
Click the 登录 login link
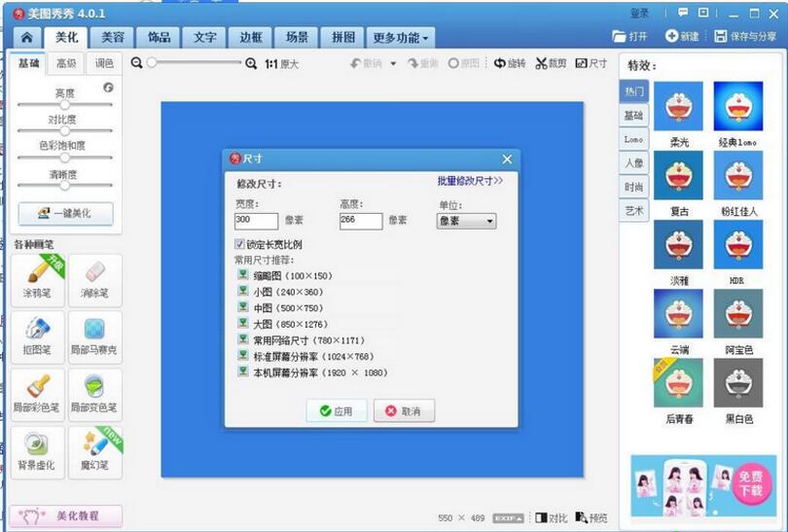pyautogui.click(x=639, y=14)
